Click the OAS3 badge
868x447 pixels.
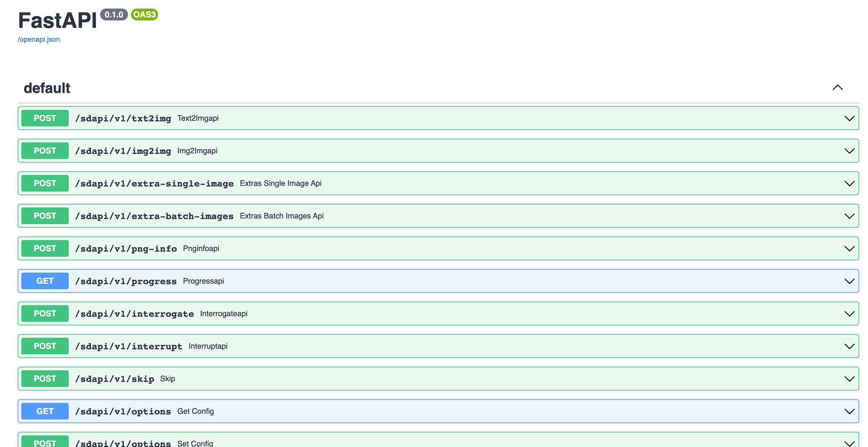click(145, 15)
